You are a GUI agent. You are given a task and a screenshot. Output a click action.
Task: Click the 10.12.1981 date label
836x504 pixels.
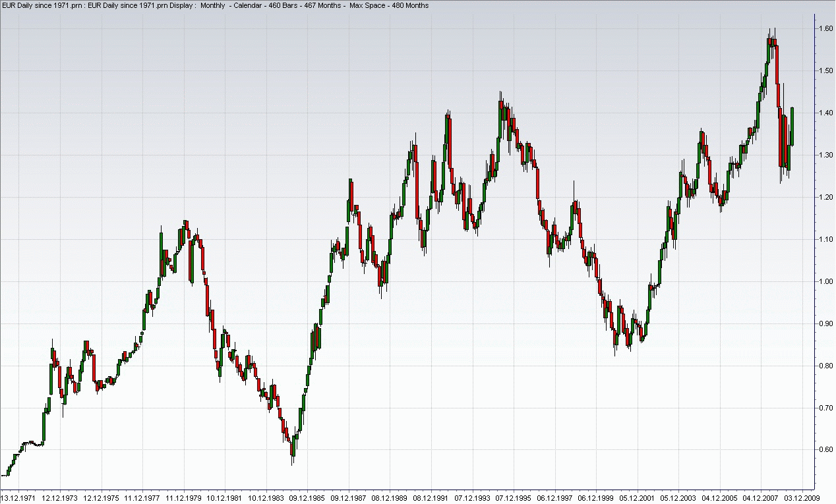point(225,498)
